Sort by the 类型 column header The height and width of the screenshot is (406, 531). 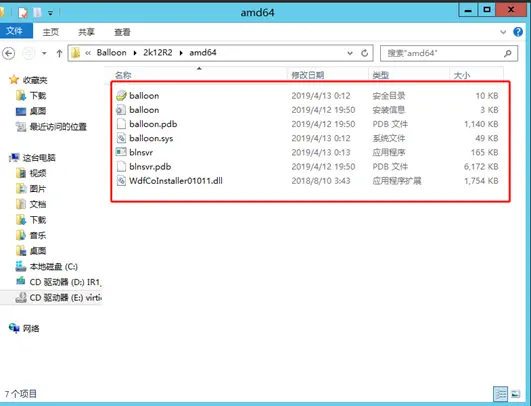point(381,75)
